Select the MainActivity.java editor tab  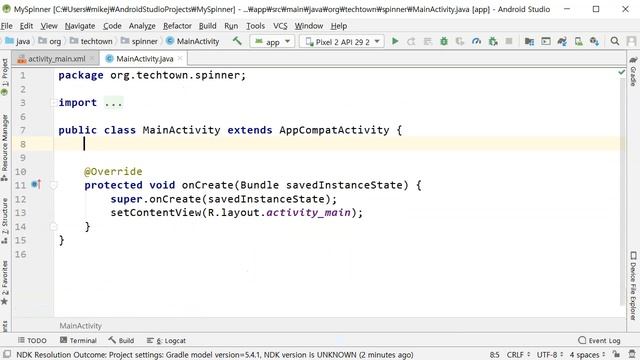coord(144,59)
